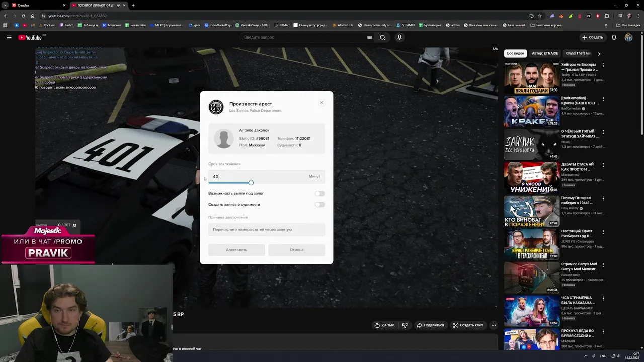Open YouTube notifications bell

(x=614, y=37)
